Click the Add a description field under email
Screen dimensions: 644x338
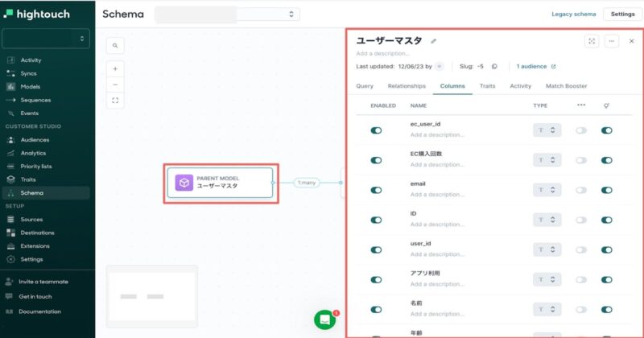coord(437,195)
